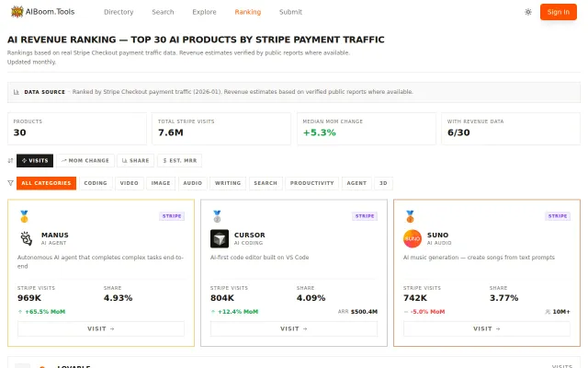Toggle the light/dark theme sun icon

click(528, 12)
